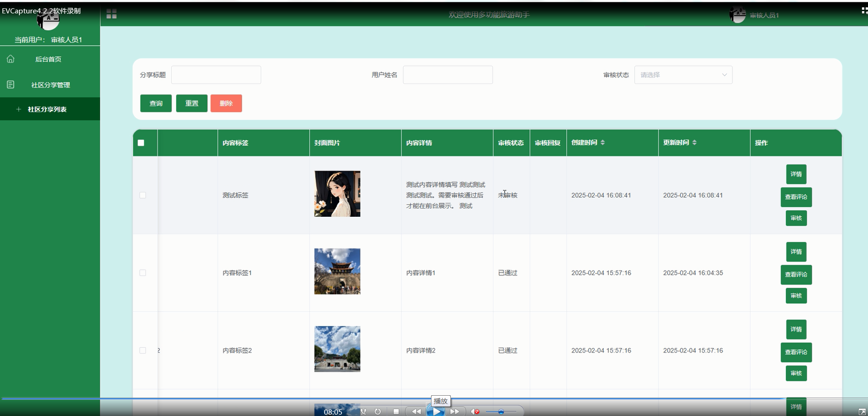The width and height of the screenshot is (868, 416).
Task: Click 详情 for the 测试标签 row
Action: pyautogui.click(x=796, y=174)
